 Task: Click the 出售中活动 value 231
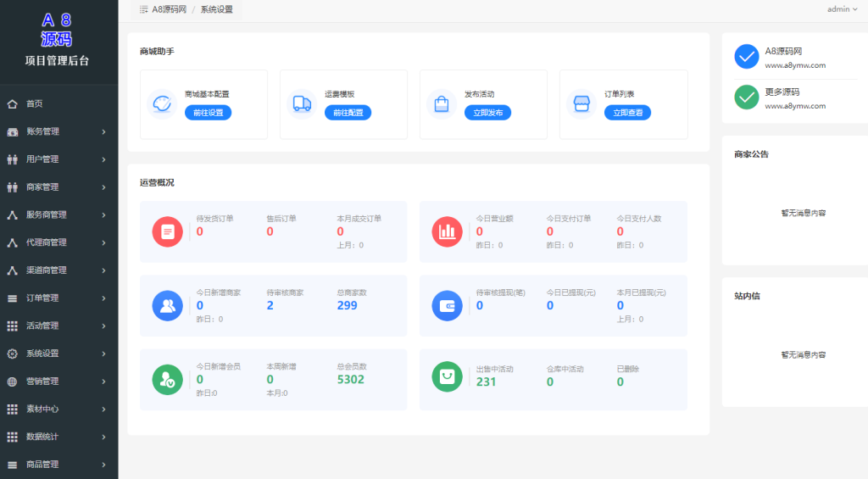click(486, 382)
